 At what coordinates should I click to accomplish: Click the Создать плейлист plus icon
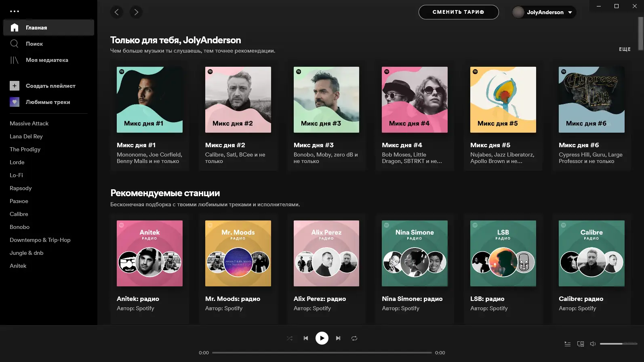(15, 86)
